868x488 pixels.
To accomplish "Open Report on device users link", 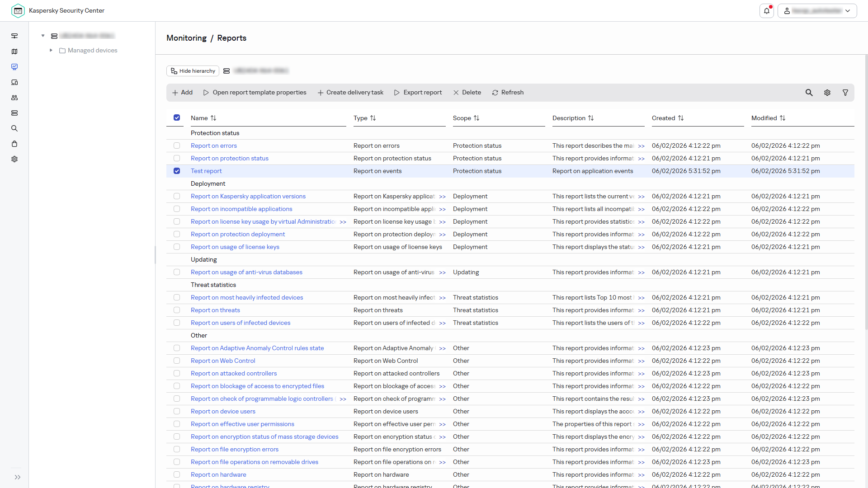I will pyautogui.click(x=223, y=411).
